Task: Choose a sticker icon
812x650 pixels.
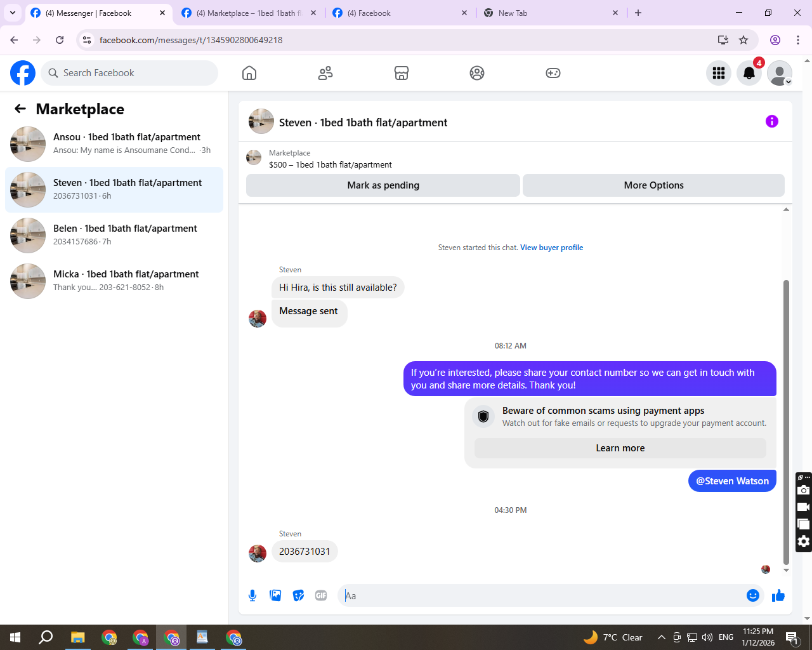Action: 298,595
